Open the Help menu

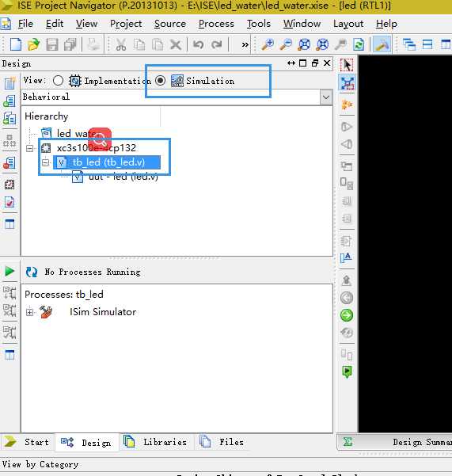point(386,24)
